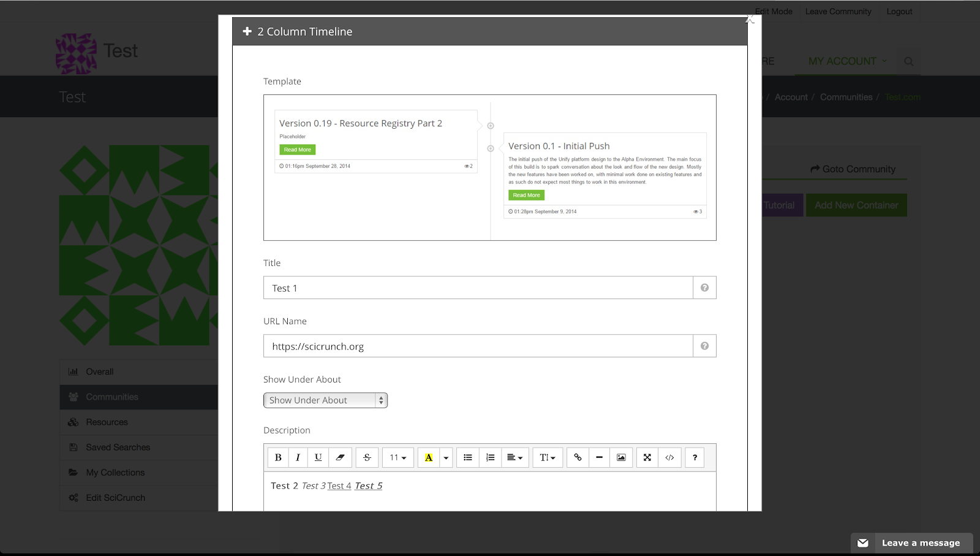Open the Show Under About select box

point(325,400)
